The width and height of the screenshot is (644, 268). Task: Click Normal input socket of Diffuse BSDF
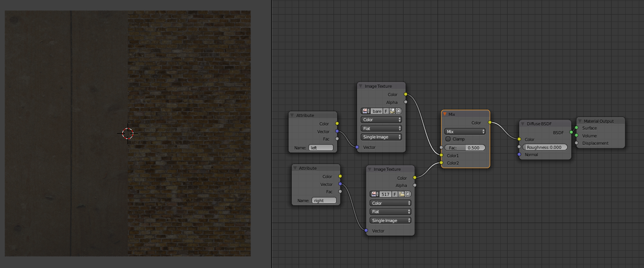pyautogui.click(x=519, y=155)
